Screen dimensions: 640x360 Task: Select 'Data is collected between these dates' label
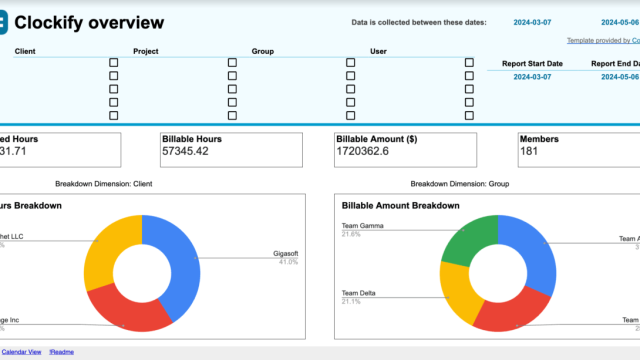(x=419, y=22)
